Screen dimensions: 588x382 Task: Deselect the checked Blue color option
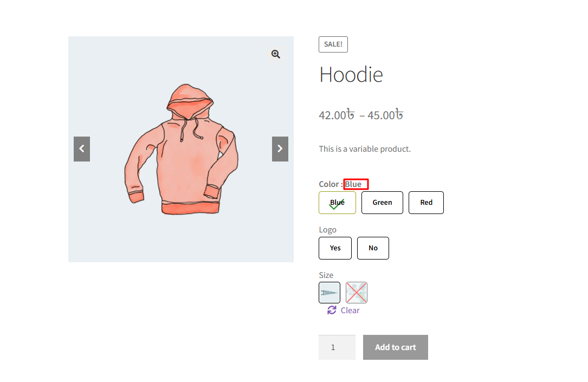coord(337,203)
